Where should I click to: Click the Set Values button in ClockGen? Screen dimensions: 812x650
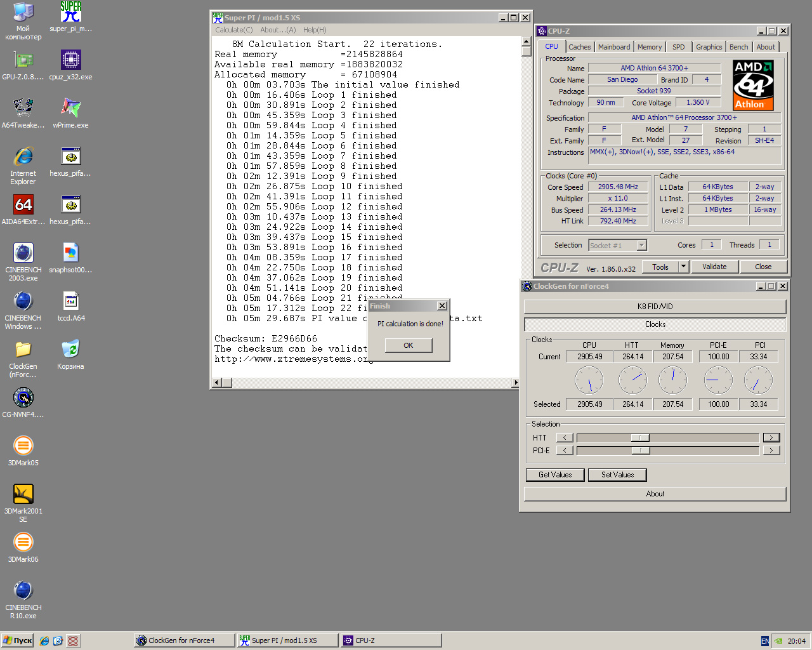(617, 475)
